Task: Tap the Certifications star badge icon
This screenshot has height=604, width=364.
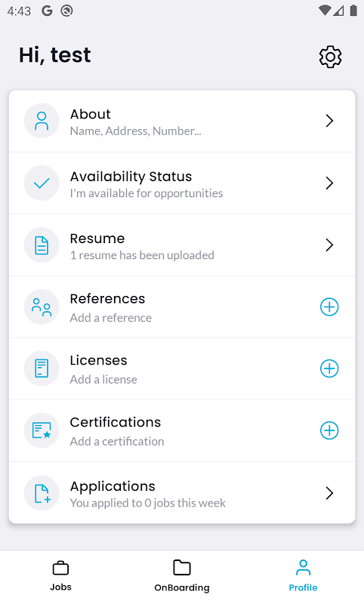Action: point(42,430)
